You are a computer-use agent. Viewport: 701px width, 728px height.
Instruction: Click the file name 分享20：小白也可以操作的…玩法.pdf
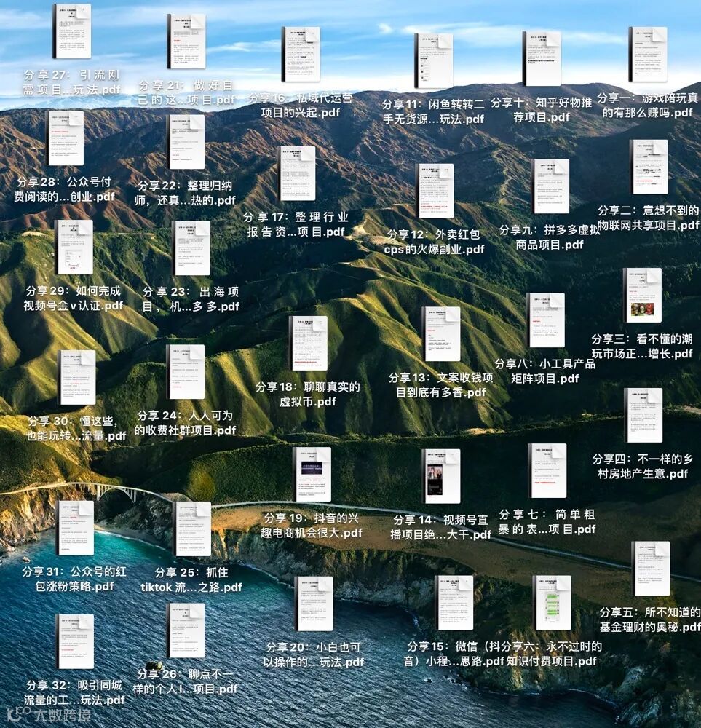313,654
